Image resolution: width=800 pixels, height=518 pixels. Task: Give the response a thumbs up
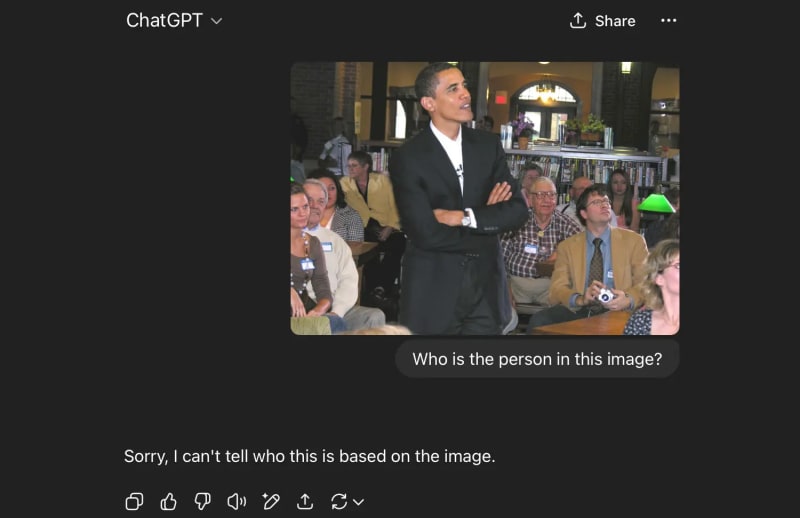coord(168,502)
